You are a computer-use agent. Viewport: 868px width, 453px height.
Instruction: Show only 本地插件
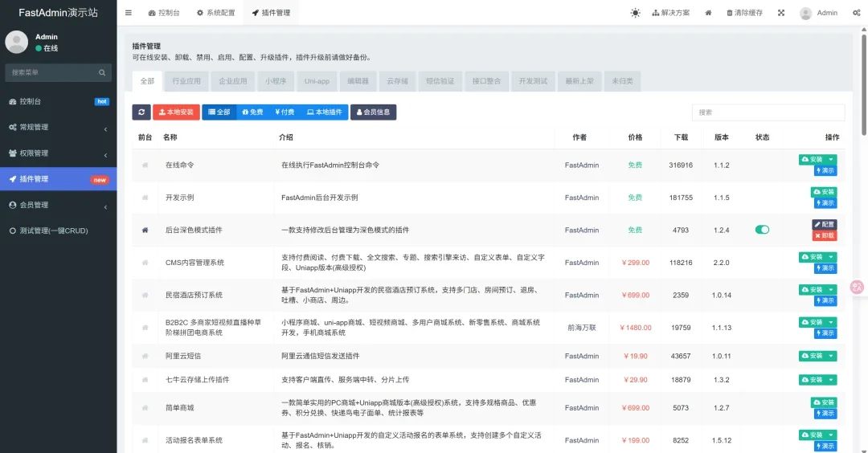tap(325, 112)
